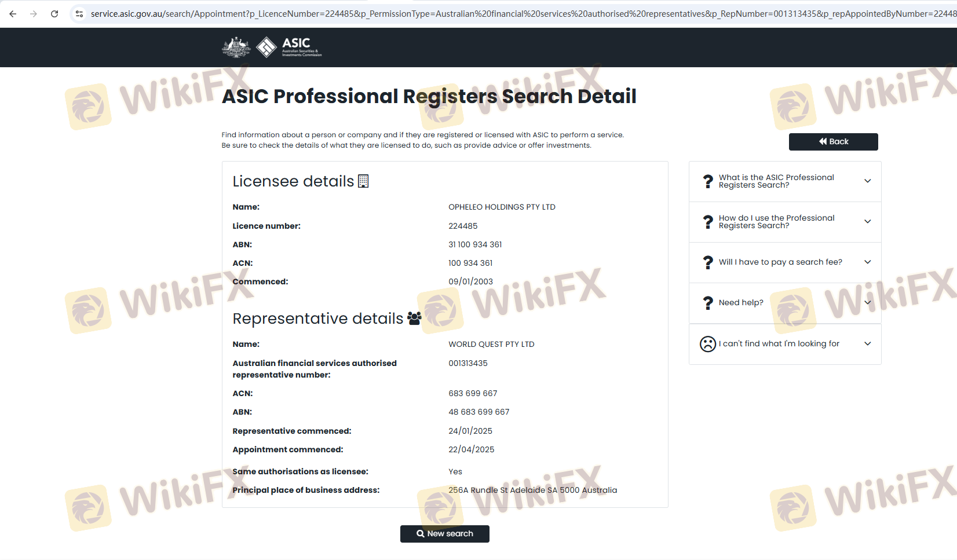This screenshot has width=957, height=560.
Task: Open site information icon in address bar
Action: click(79, 14)
